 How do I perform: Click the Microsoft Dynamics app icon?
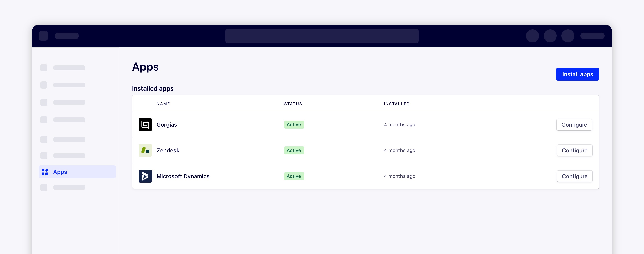point(145,176)
